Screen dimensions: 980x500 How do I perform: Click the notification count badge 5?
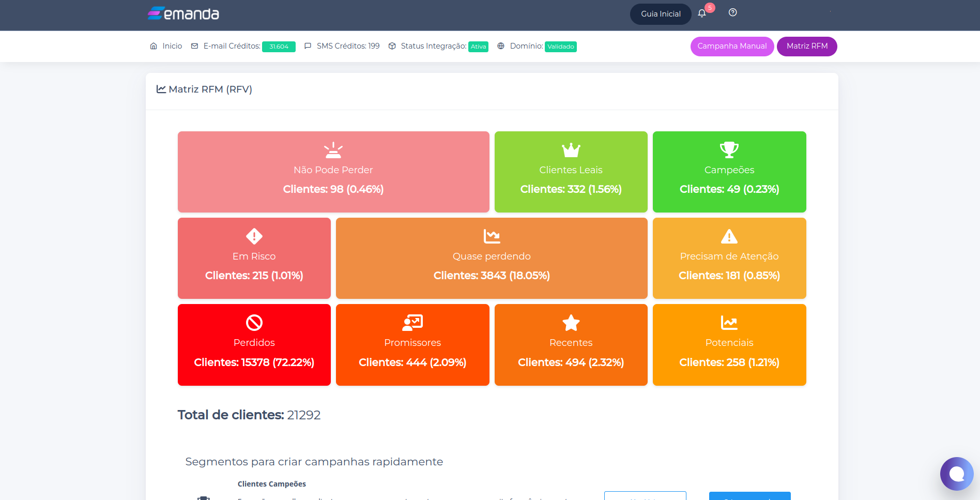(710, 8)
